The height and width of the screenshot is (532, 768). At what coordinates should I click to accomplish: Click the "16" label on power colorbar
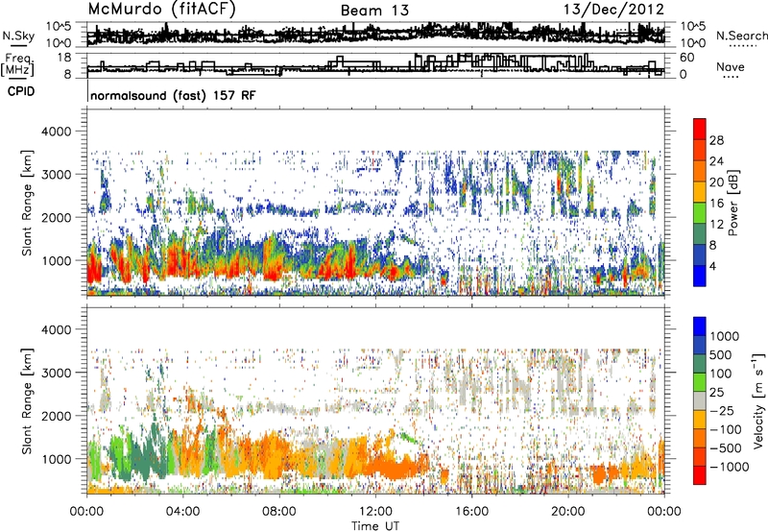coord(716,204)
